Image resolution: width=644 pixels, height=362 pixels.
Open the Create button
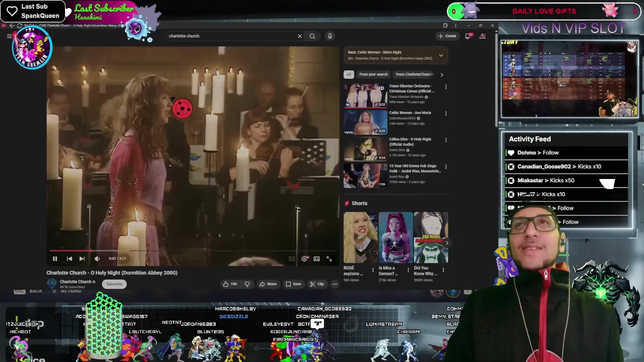447,36
